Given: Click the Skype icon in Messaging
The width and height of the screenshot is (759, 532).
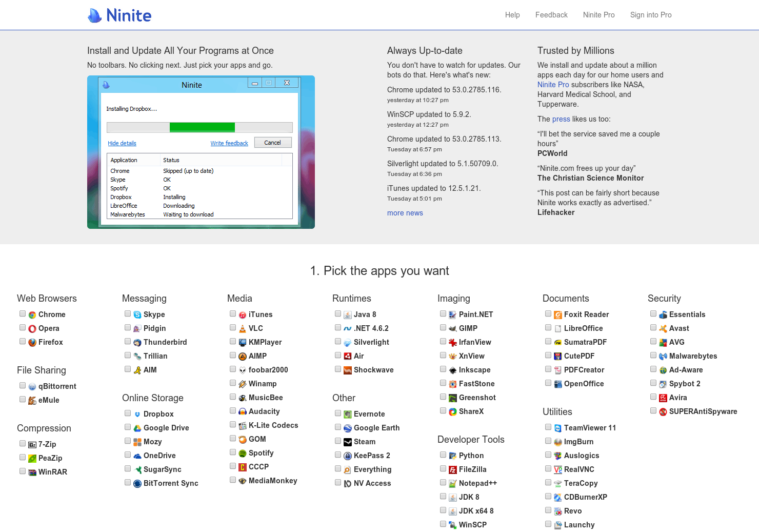Looking at the screenshot, I should tap(137, 315).
